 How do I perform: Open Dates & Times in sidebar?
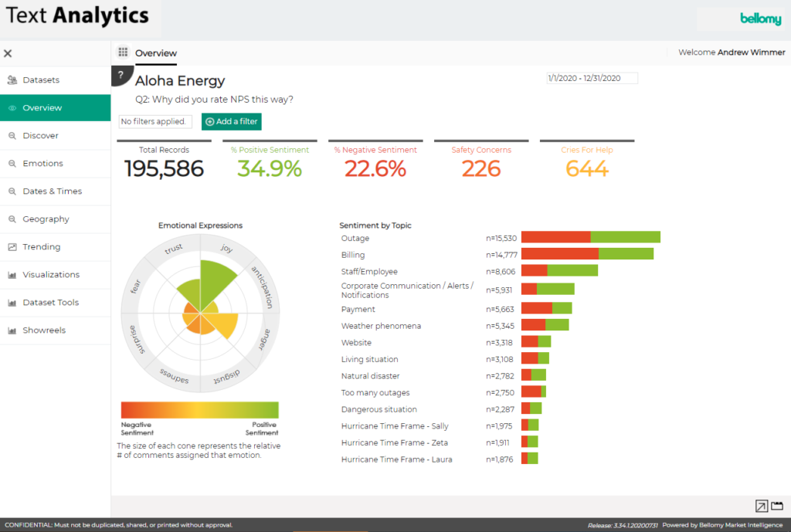(x=52, y=191)
